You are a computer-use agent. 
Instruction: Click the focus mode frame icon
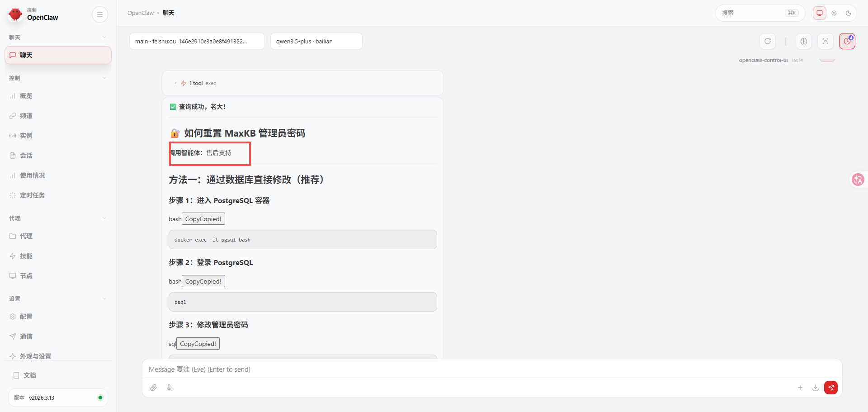tap(825, 41)
